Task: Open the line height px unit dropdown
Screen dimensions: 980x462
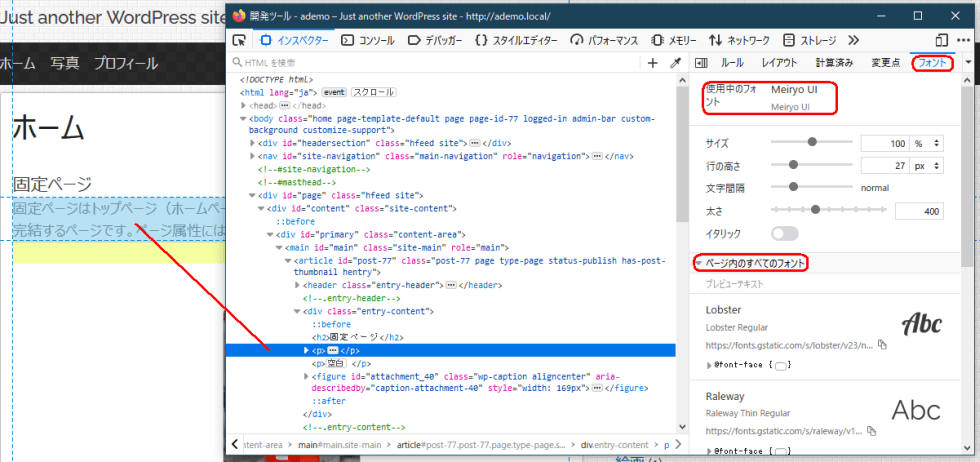Action: coord(927,166)
